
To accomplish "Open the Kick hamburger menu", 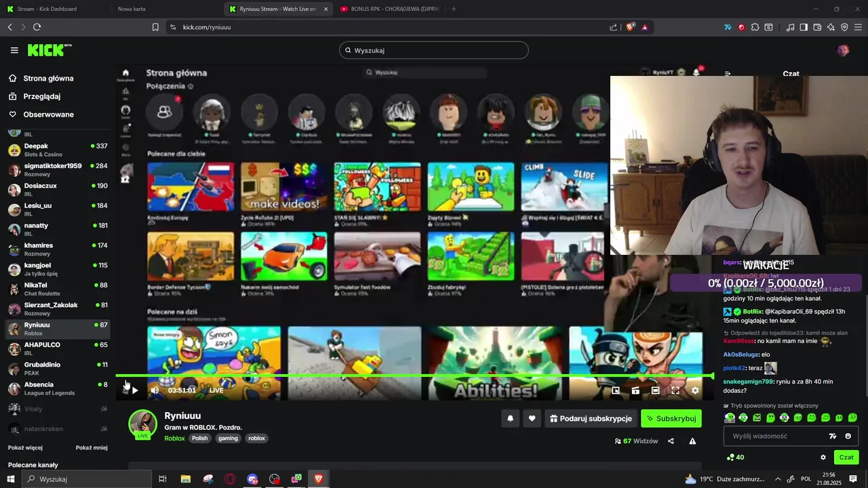I will 14,50.
